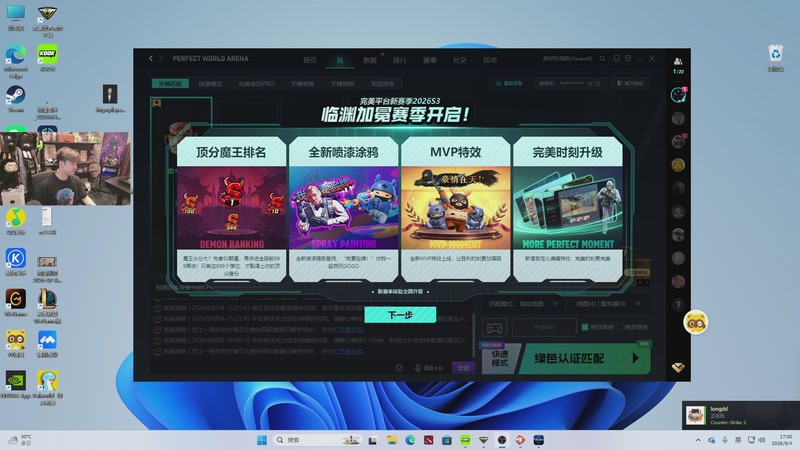Click the question mark help icon
The image size is (800, 450).
pyautogui.click(x=678, y=305)
